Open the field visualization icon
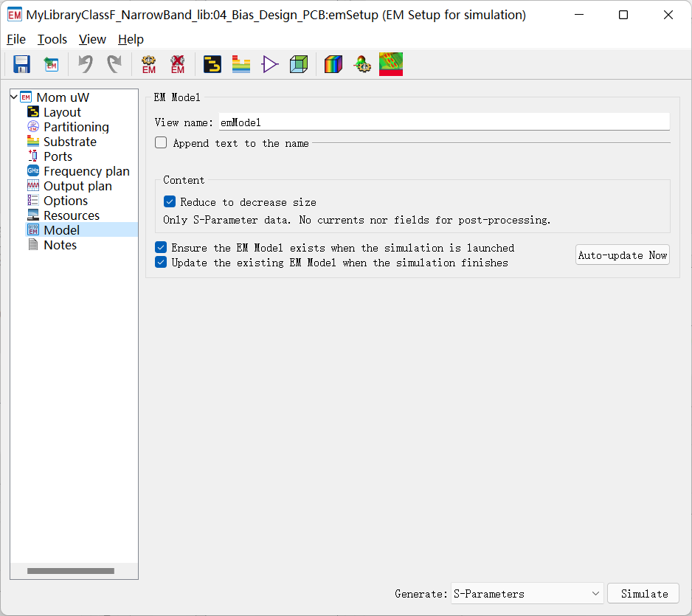The width and height of the screenshot is (692, 616). (x=391, y=64)
